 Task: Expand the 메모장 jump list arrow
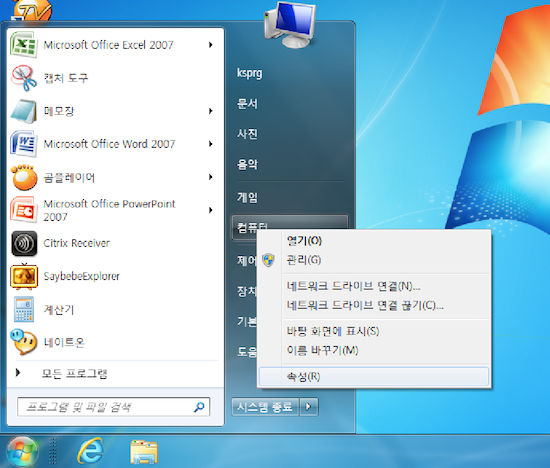point(210,111)
